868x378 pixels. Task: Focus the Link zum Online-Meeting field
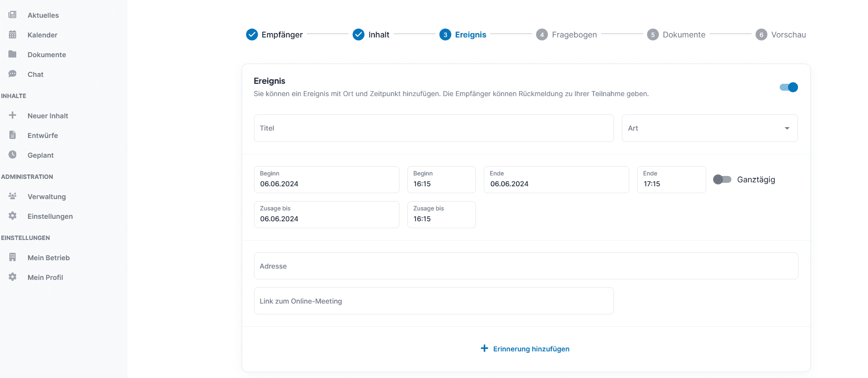tap(434, 301)
